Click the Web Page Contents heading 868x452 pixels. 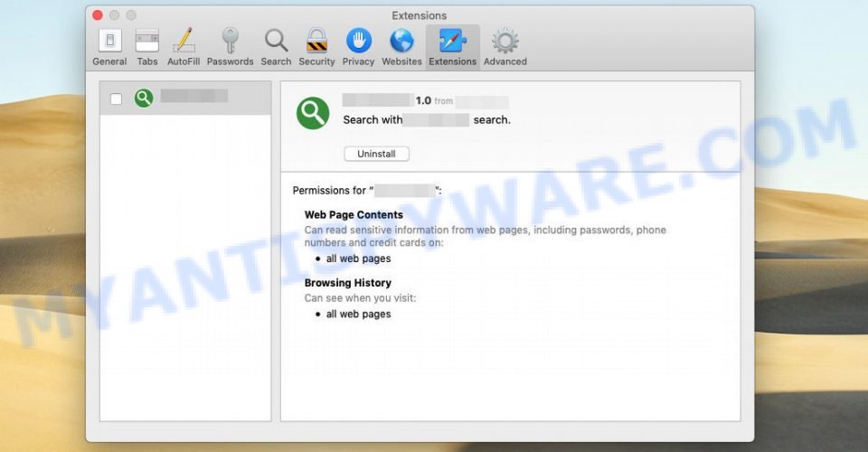point(354,214)
